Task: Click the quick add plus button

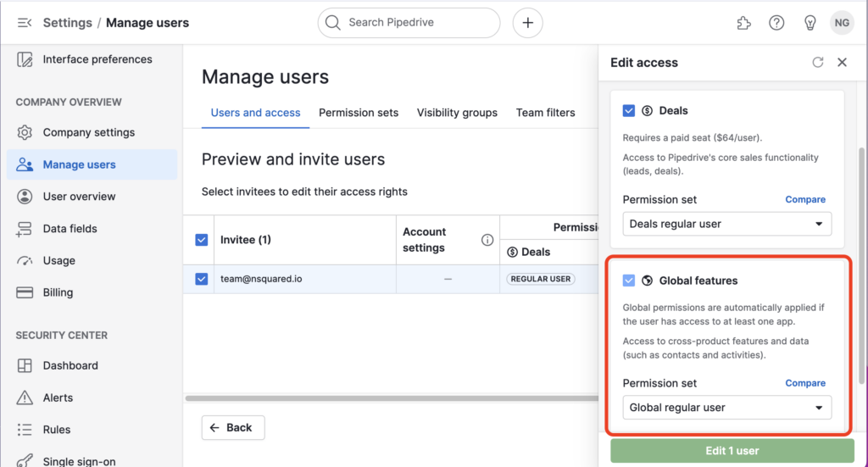Action: pyautogui.click(x=527, y=23)
